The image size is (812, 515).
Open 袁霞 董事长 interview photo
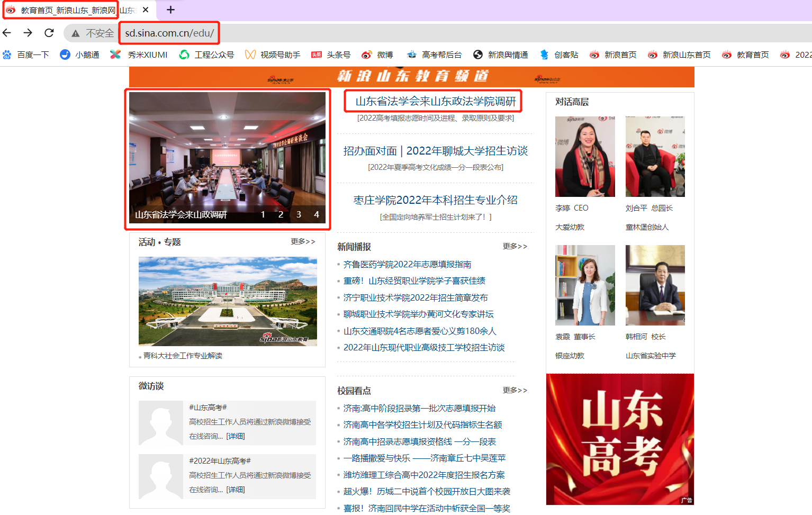point(585,285)
